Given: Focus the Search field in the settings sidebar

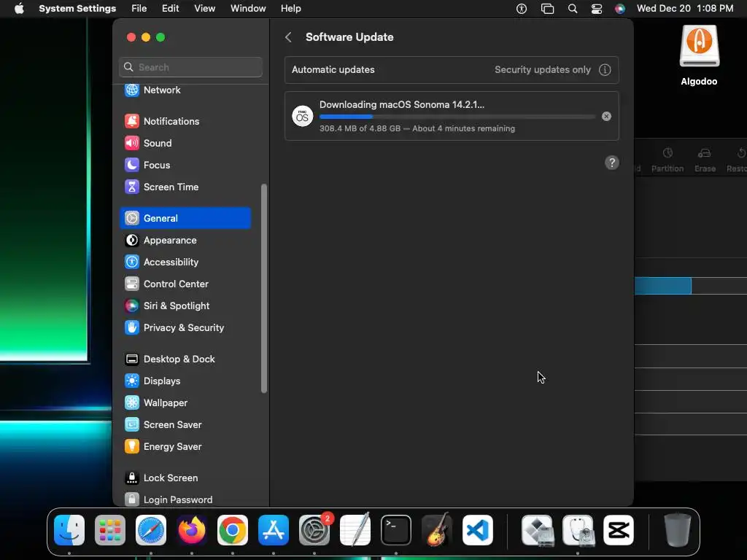Looking at the screenshot, I should [x=190, y=67].
